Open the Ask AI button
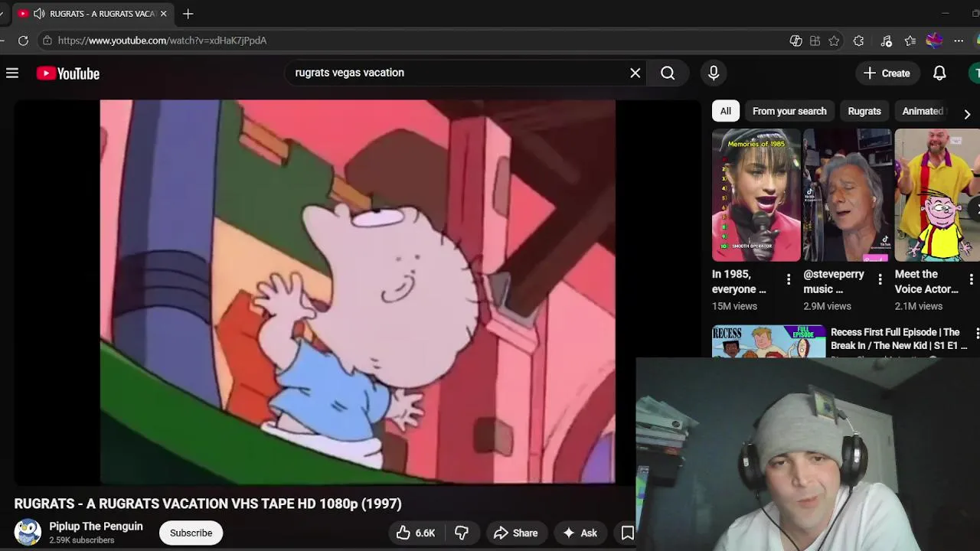The width and height of the screenshot is (980, 551). 580,533
